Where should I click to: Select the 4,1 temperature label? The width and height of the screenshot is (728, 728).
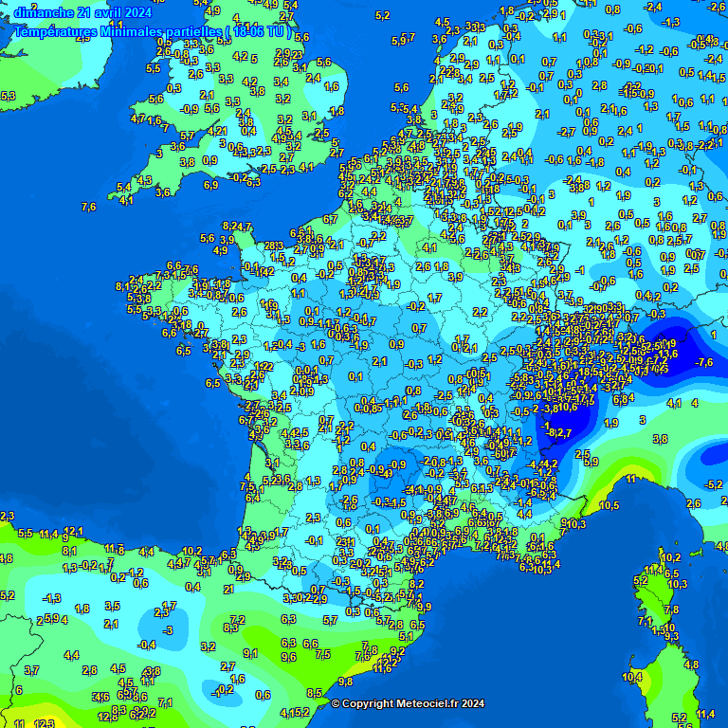point(674,403)
